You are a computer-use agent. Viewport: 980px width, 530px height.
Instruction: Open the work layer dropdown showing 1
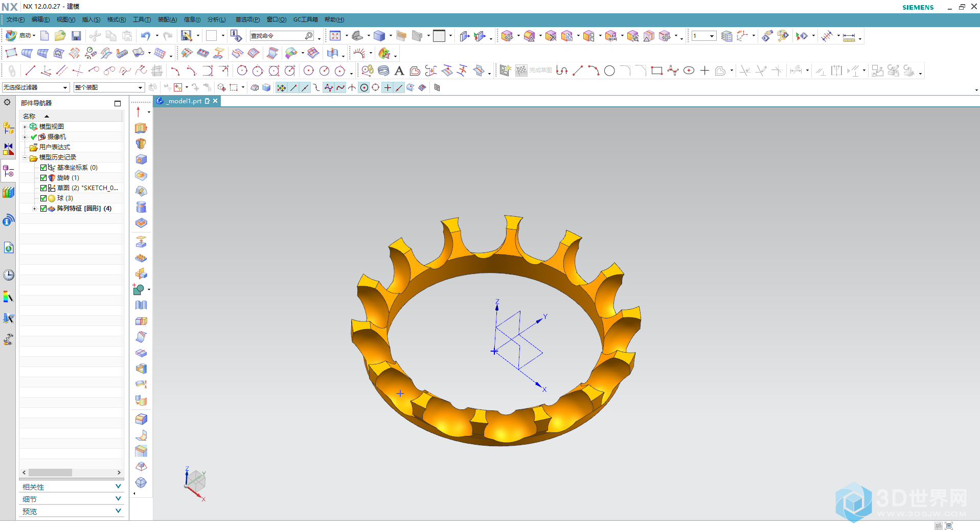704,36
